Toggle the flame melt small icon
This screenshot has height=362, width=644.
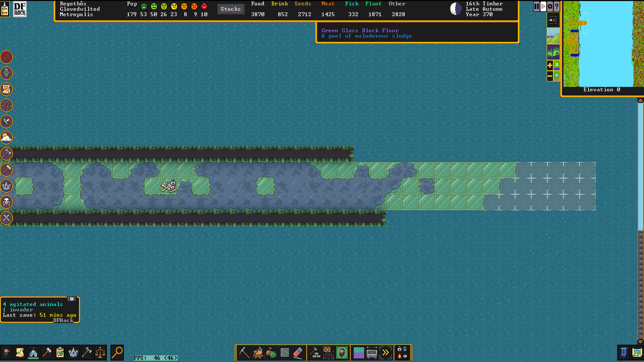click(399, 356)
